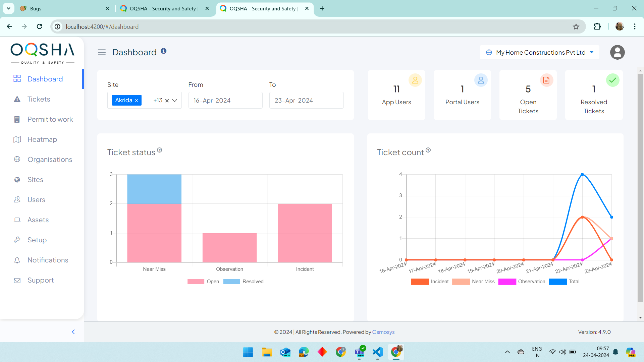
Task: Open Tickets in the sidebar
Action: (x=39, y=99)
